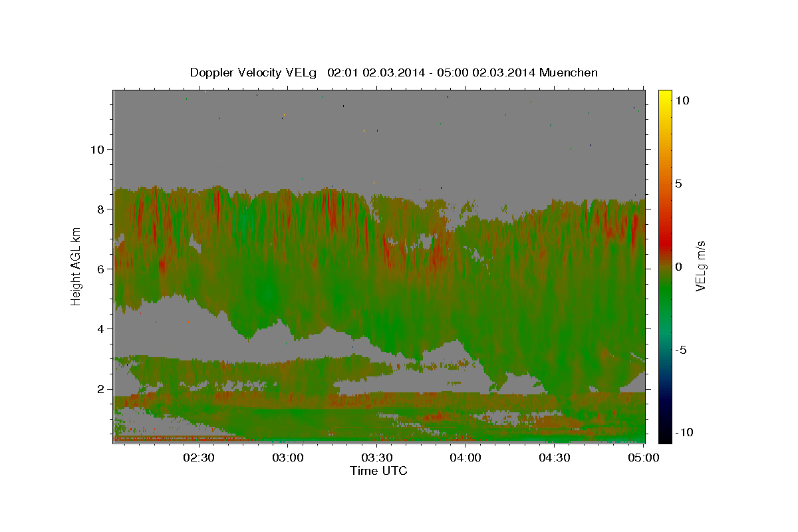Image resolution: width=798 pixels, height=532 pixels.
Task: Click the height tick label 4
Action: (x=101, y=329)
